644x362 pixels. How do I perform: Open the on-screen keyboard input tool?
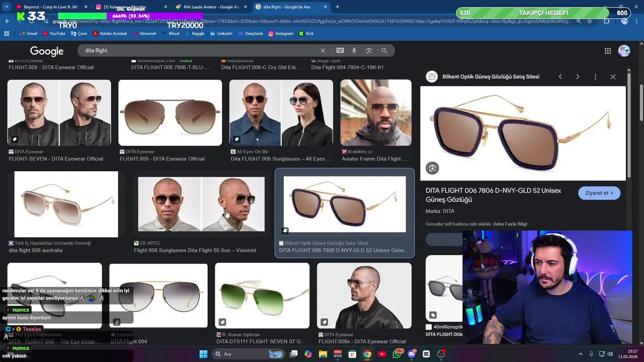(x=340, y=50)
